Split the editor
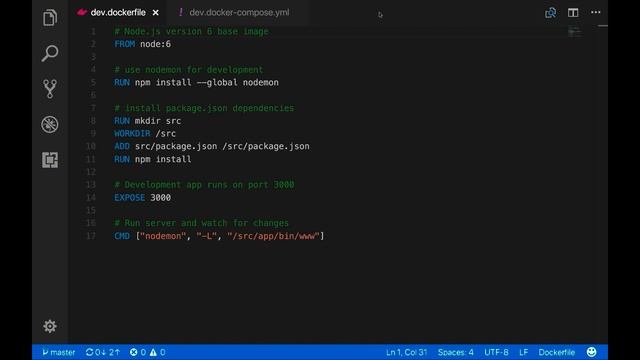The image size is (640, 360). point(573,13)
